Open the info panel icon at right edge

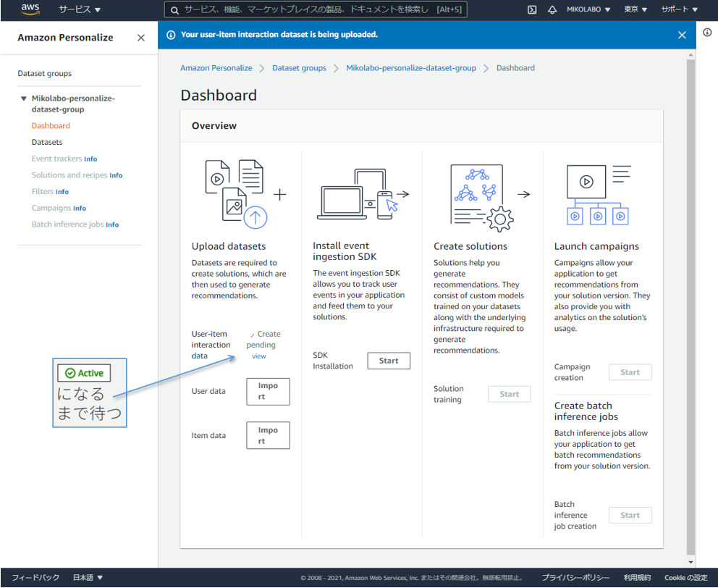[x=707, y=32]
